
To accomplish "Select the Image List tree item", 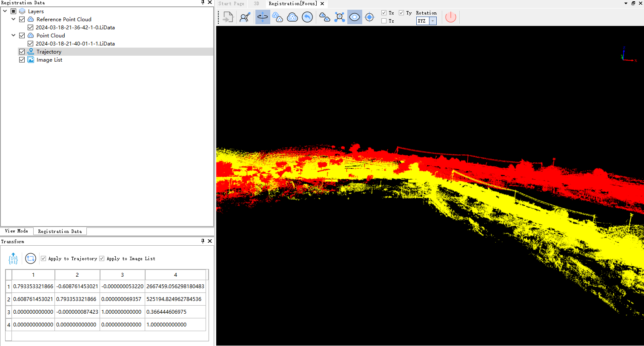I will (x=49, y=60).
